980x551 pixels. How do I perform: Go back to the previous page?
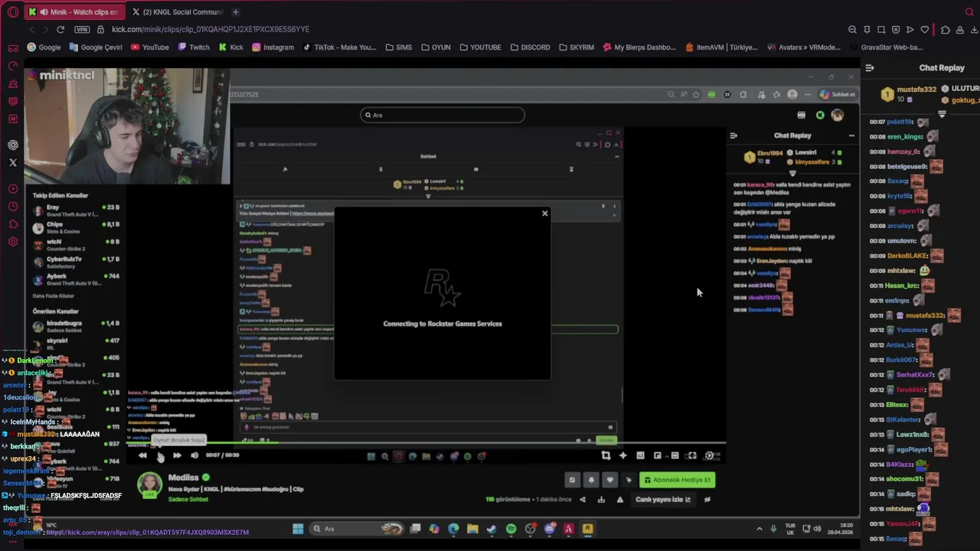[x=31, y=29]
